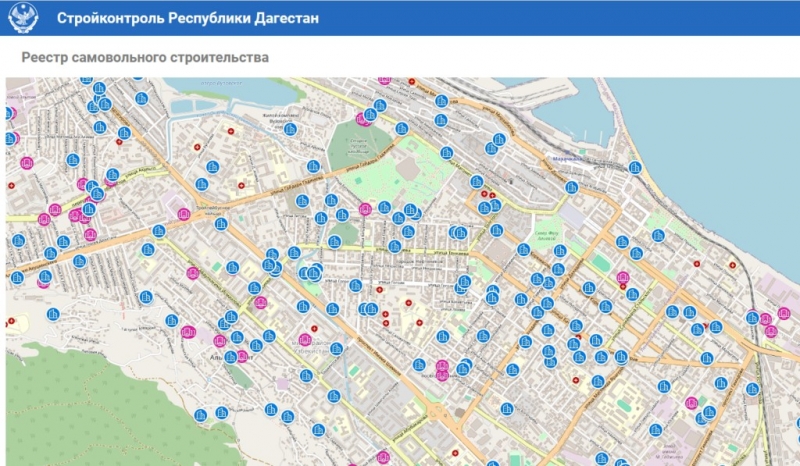
Task: Click pink marker at the top-left map edge
Action: pyautogui.click(x=10, y=113)
